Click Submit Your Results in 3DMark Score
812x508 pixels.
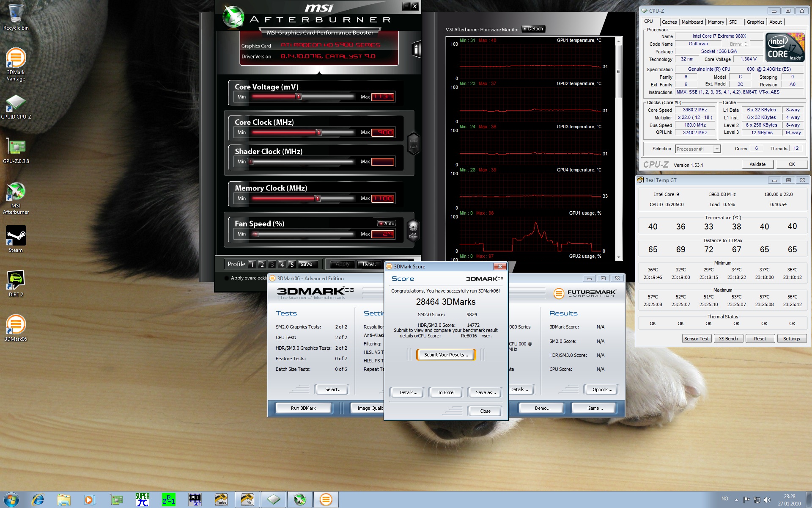[446, 355]
